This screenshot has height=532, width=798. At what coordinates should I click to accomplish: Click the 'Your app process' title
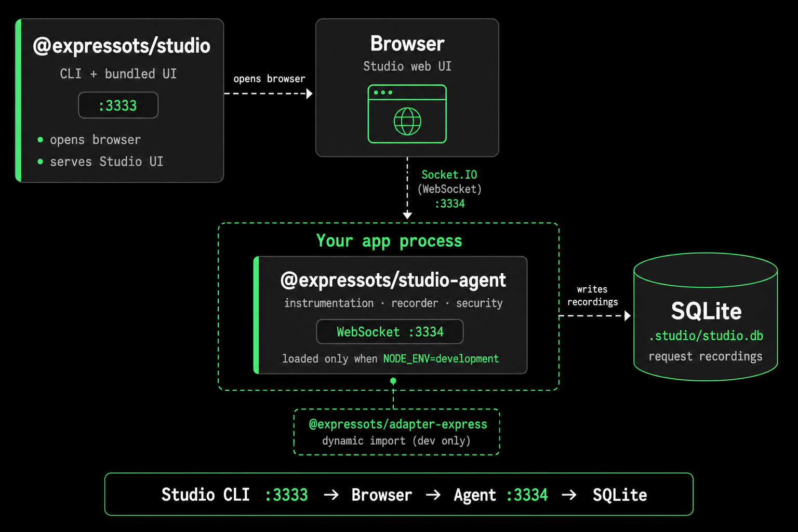[389, 241]
